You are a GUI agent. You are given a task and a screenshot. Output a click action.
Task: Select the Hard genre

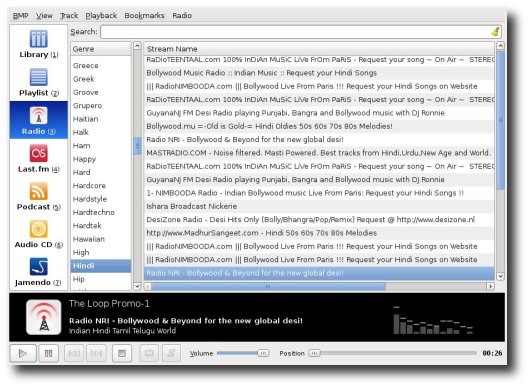(x=101, y=172)
